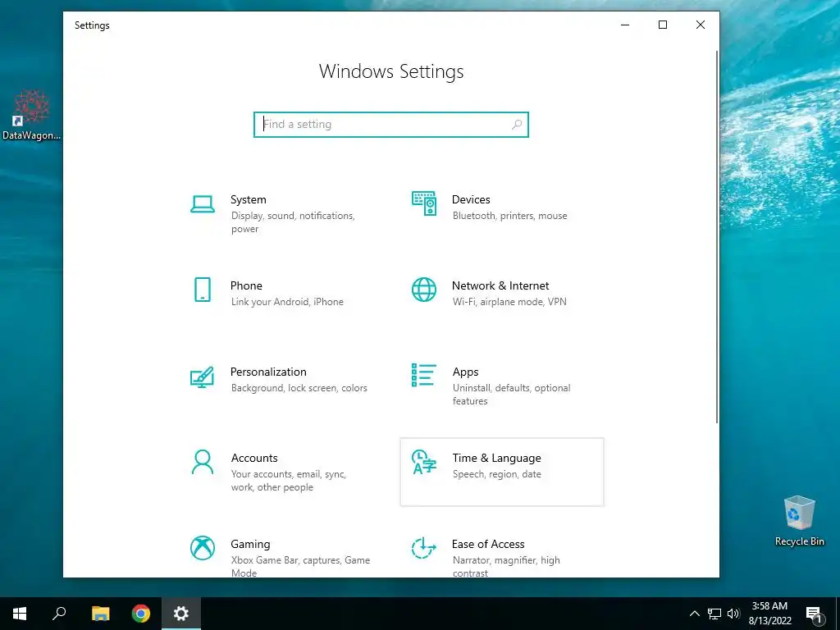The image size is (840, 630).
Task: Open the Network & Internet label
Action: (x=500, y=285)
